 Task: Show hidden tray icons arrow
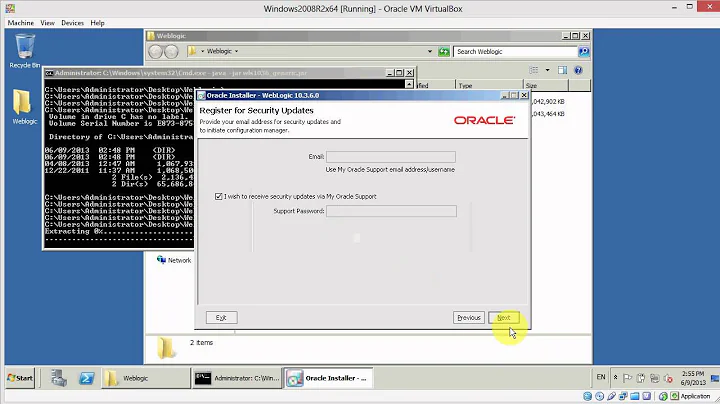tap(615, 377)
